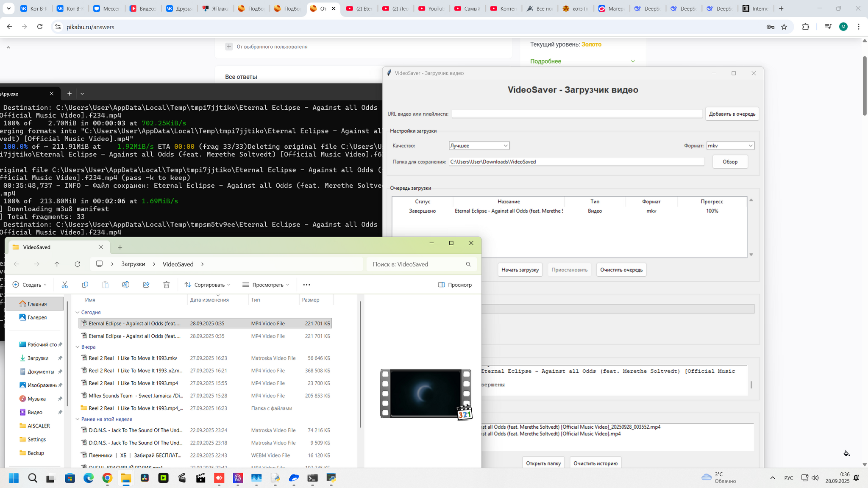Collapse the Вчера file group
The width and height of the screenshot is (868, 488).
coord(78,347)
